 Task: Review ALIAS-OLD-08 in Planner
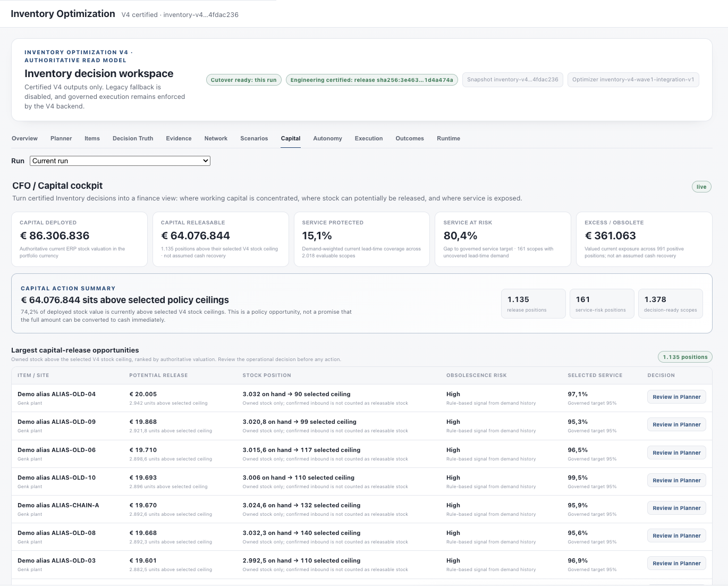click(676, 535)
